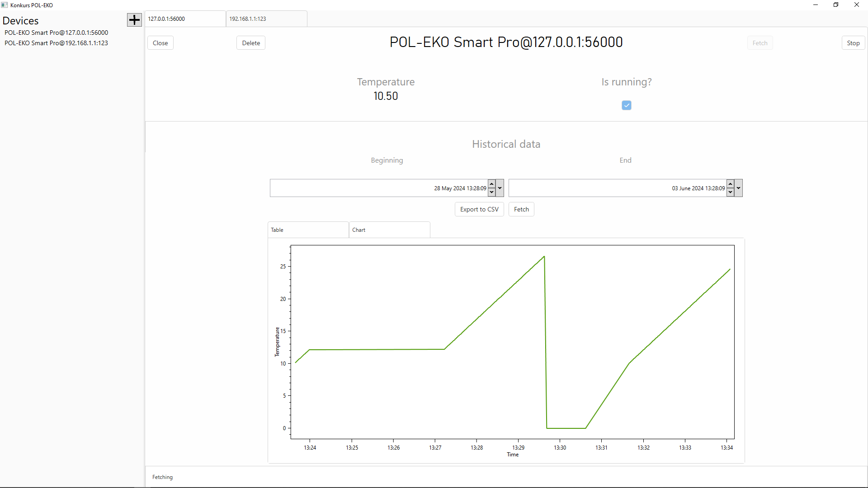This screenshot has height=488, width=868.
Task: Open the End date calendar dropdown
Action: pos(738,188)
